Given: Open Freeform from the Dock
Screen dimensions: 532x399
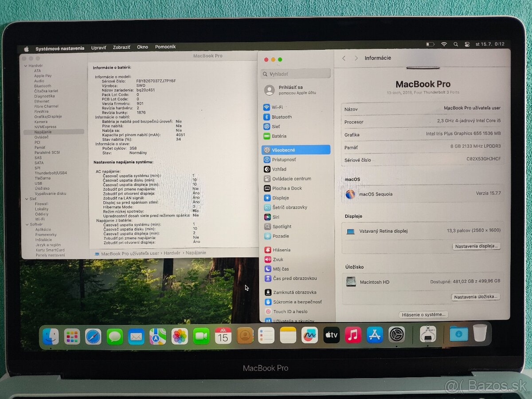Looking at the screenshot, I should (309, 335).
